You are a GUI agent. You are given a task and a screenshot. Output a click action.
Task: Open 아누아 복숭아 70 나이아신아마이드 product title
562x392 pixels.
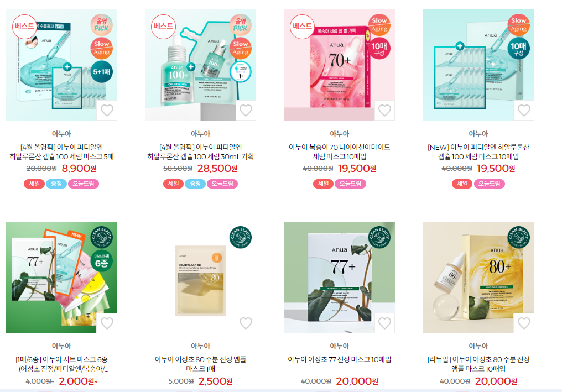pyautogui.click(x=340, y=151)
